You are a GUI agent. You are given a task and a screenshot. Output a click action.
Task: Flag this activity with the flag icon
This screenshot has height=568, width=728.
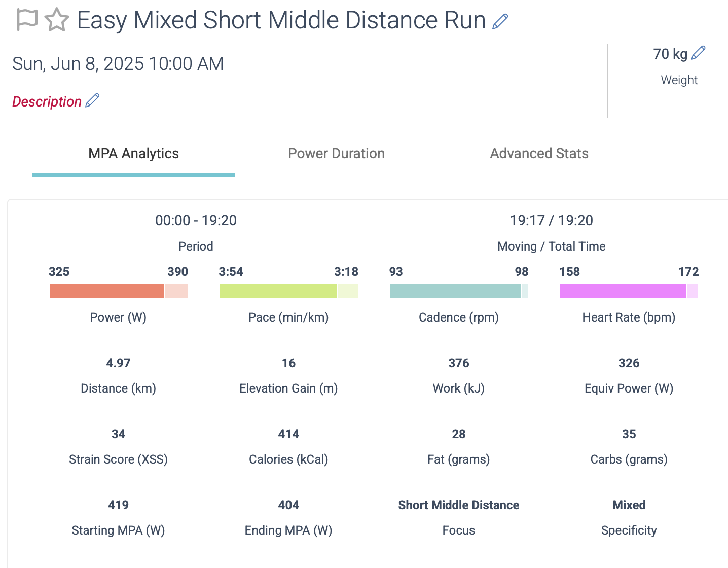point(27,20)
